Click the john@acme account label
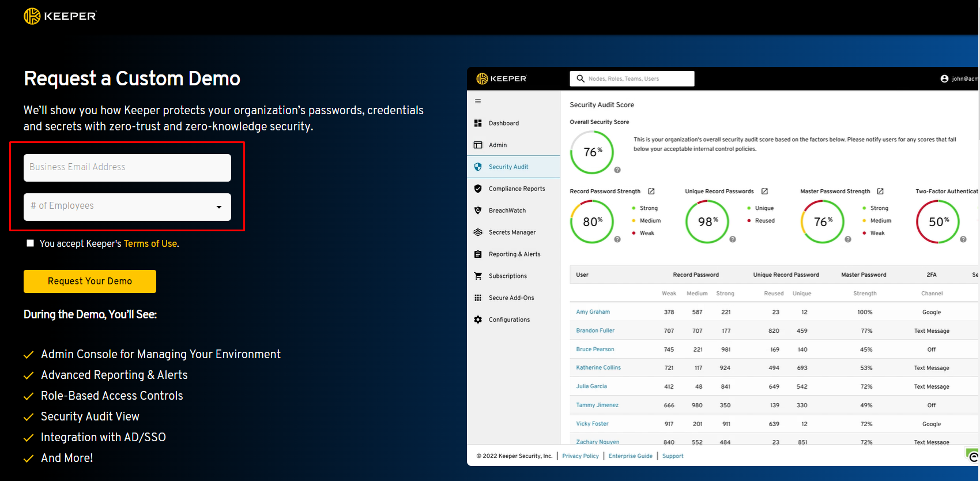Image resolution: width=980 pixels, height=481 pixels. point(965,78)
